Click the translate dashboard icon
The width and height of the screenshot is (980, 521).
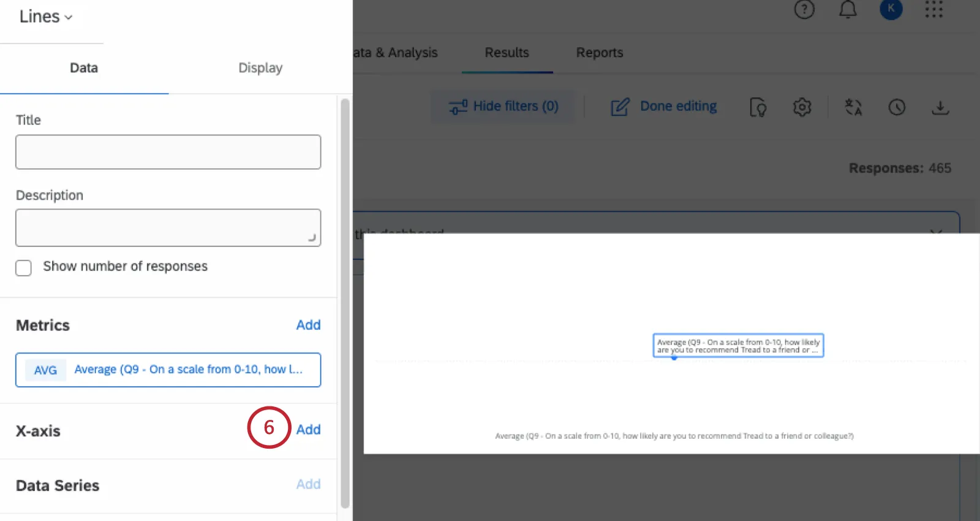(853, 107)
